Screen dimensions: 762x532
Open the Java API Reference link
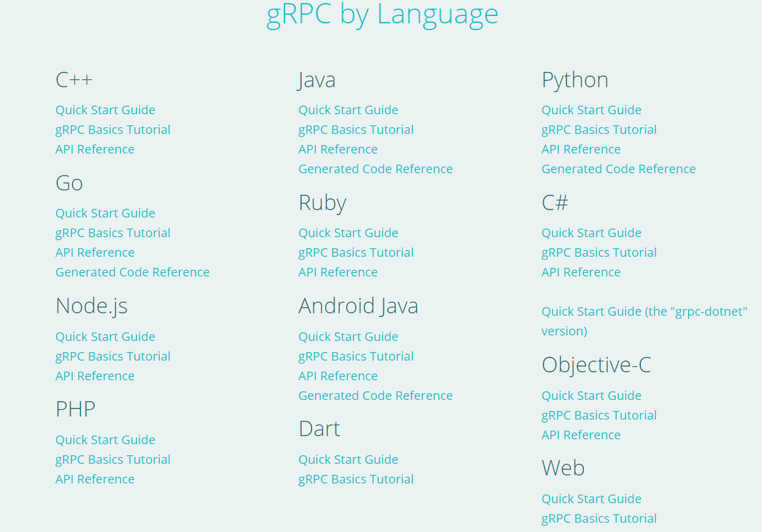coord(338,149)
